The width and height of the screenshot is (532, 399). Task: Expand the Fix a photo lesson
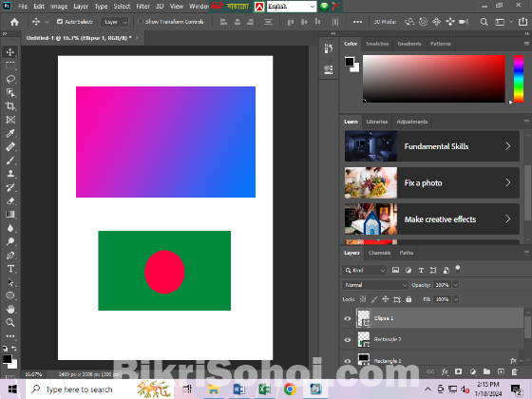pos(432,182)
